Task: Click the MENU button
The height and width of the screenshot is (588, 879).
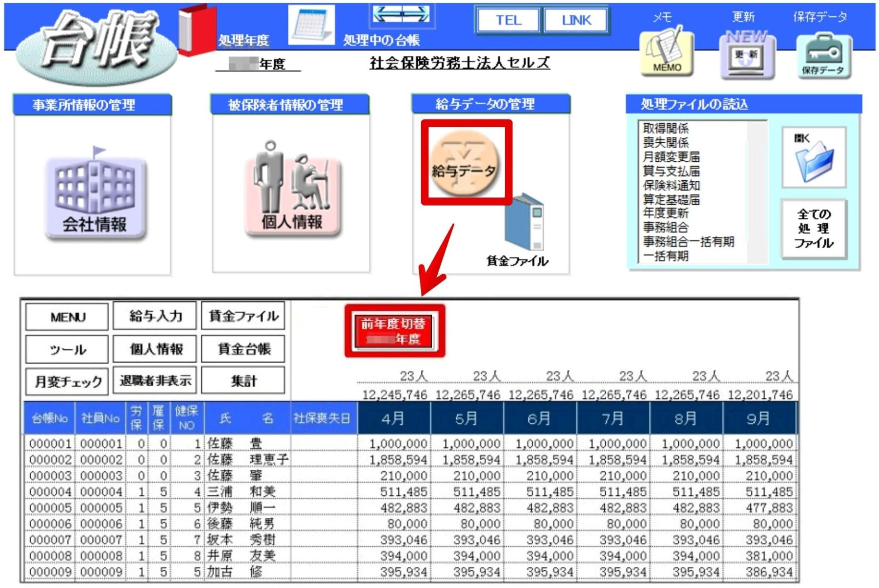Action: click(x=67, y=317)
